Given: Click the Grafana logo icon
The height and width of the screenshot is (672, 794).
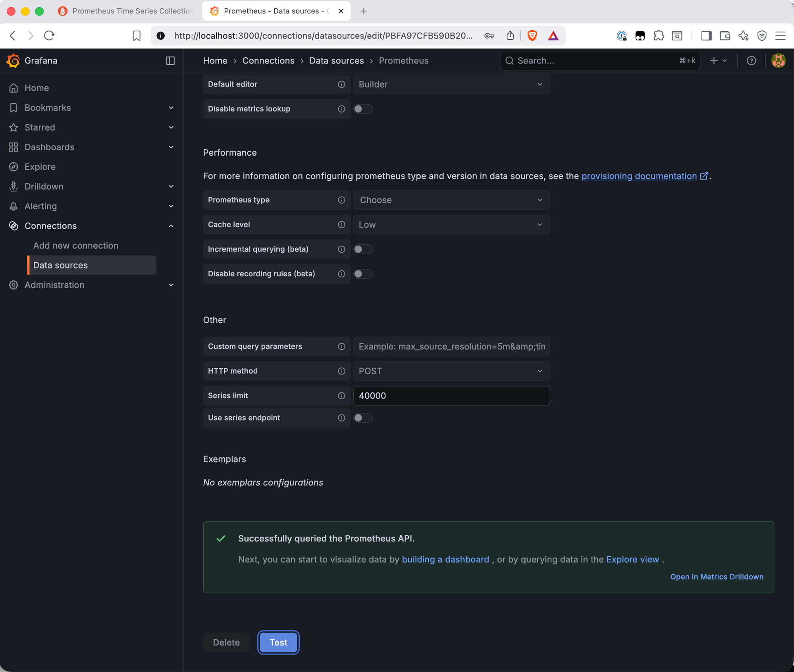Looking at the screenshot, I should click(13, 60).
